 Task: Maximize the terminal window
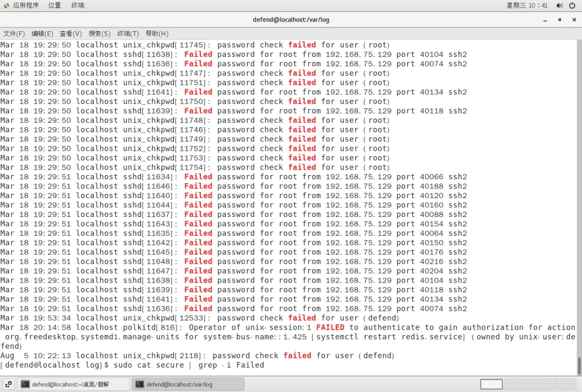[x=559, y=20]
